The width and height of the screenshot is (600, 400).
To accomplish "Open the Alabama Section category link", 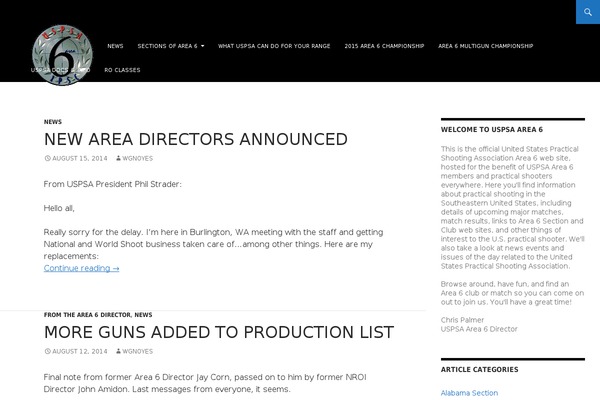I will coord(469,393).
